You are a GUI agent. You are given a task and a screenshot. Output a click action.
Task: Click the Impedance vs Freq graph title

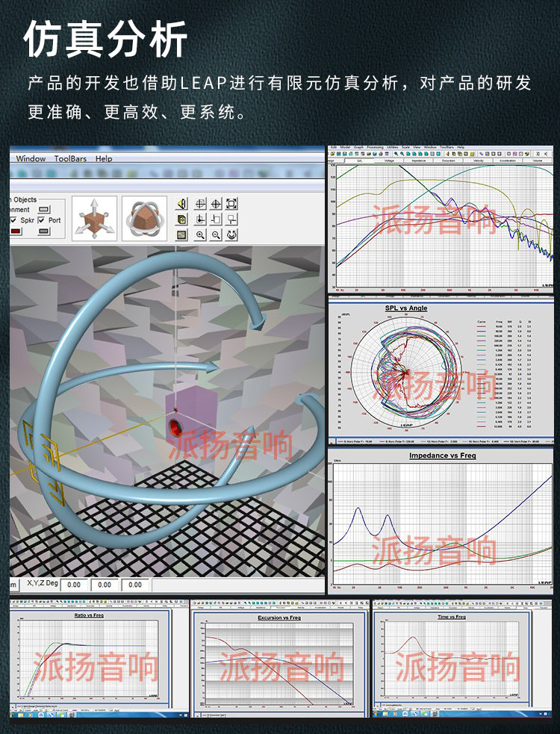(443, 455)
